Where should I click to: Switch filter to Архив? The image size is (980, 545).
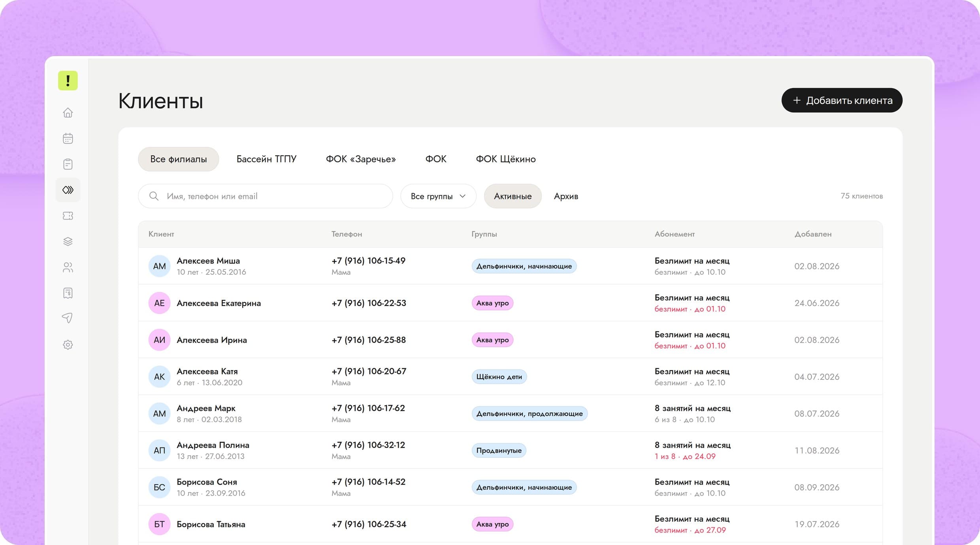566,196
